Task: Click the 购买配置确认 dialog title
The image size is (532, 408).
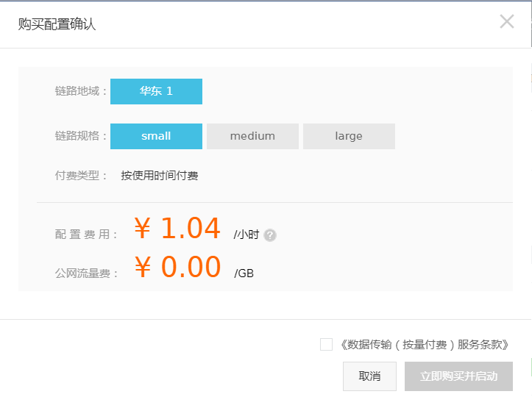Action: click(57, 25)
